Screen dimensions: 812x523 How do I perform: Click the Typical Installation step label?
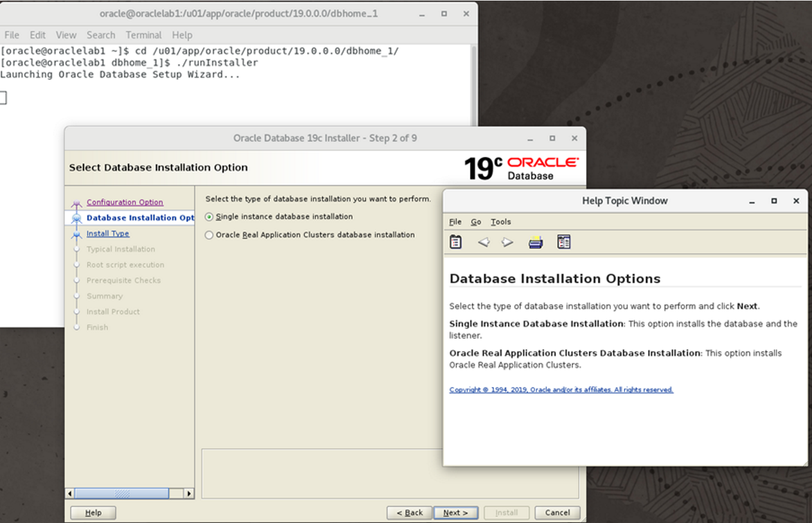pos(120,249)
